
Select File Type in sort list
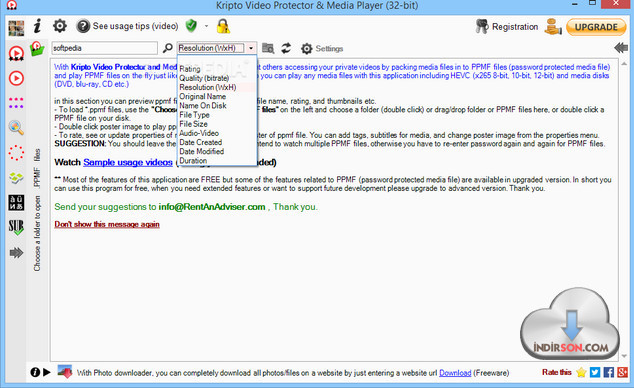pos(217,115)
